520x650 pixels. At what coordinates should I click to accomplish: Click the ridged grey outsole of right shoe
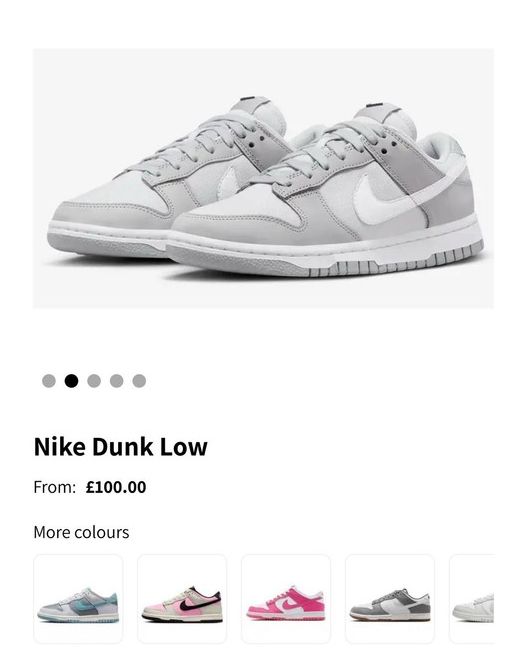coord(408,262)
